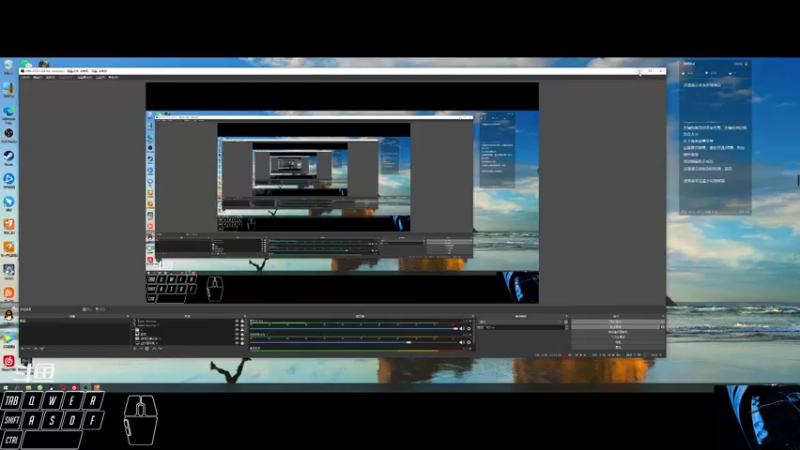Image resolution: width=800 pixels, height=450 pixels.
Task: Click the Stop Recording button in Controls
Action: coord(615,327)
